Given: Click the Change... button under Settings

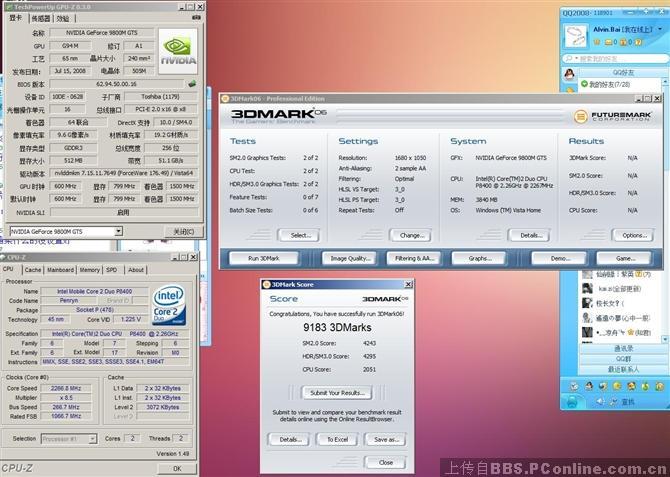Looking at the screenshot, I should [x=411, y=235].
